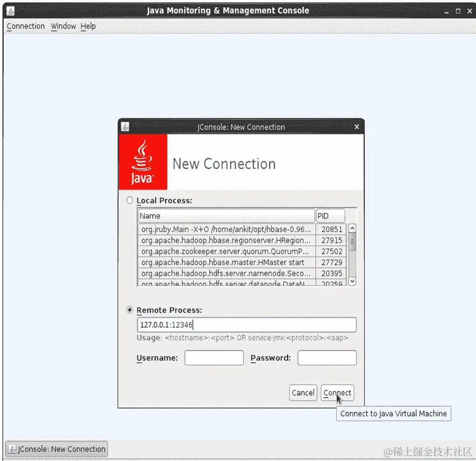Select the Remote Process radio button
The height and width of the screenshot is (461, 476).
click(129, 309)
